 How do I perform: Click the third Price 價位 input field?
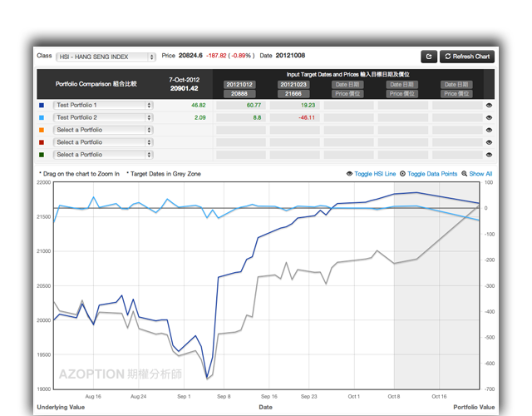(x=347, y=94)
